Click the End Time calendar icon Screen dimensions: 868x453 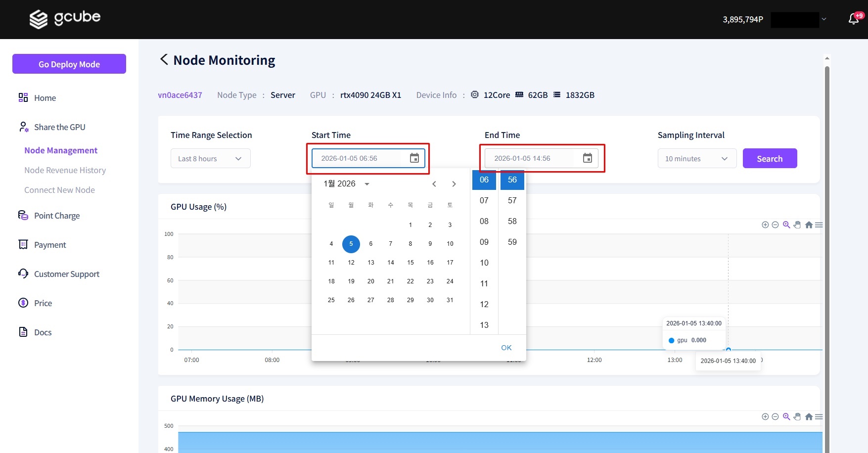(587, 158)
